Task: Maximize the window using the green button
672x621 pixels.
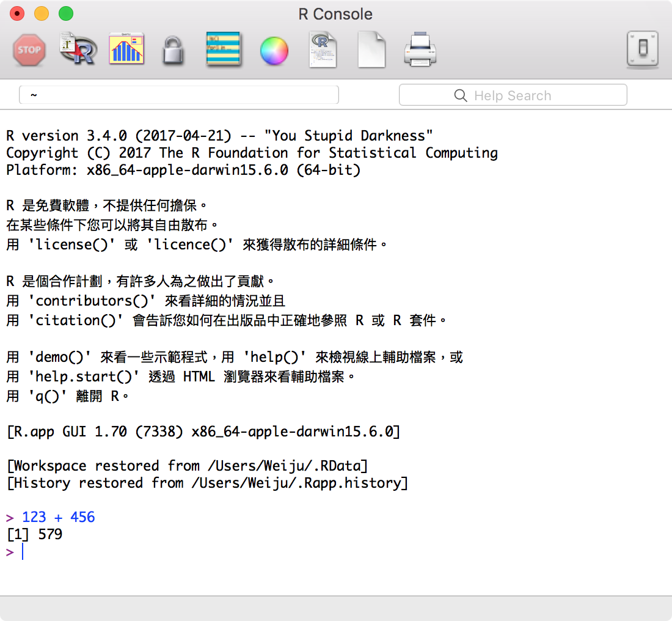Action: pyautogui.click(x=65, y=13)
